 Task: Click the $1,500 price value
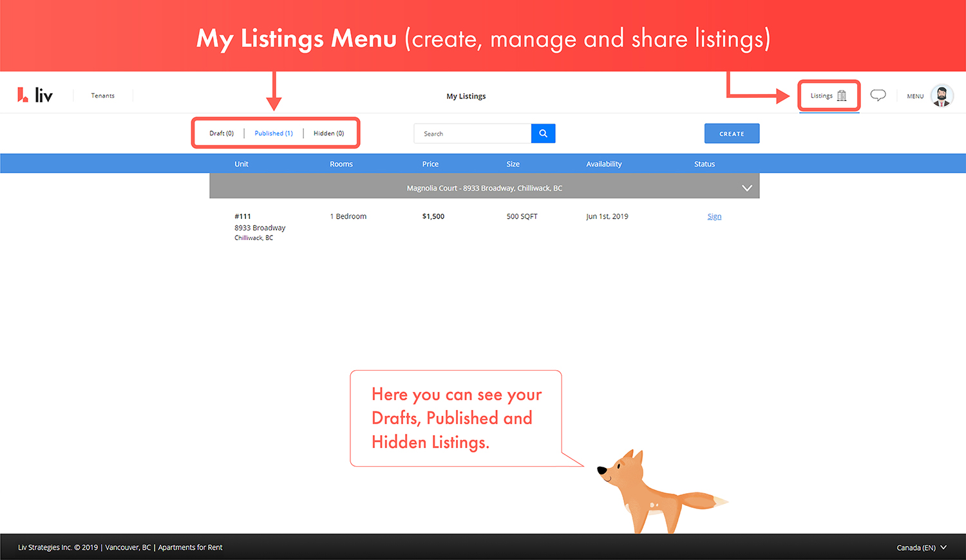coord(433,216)
